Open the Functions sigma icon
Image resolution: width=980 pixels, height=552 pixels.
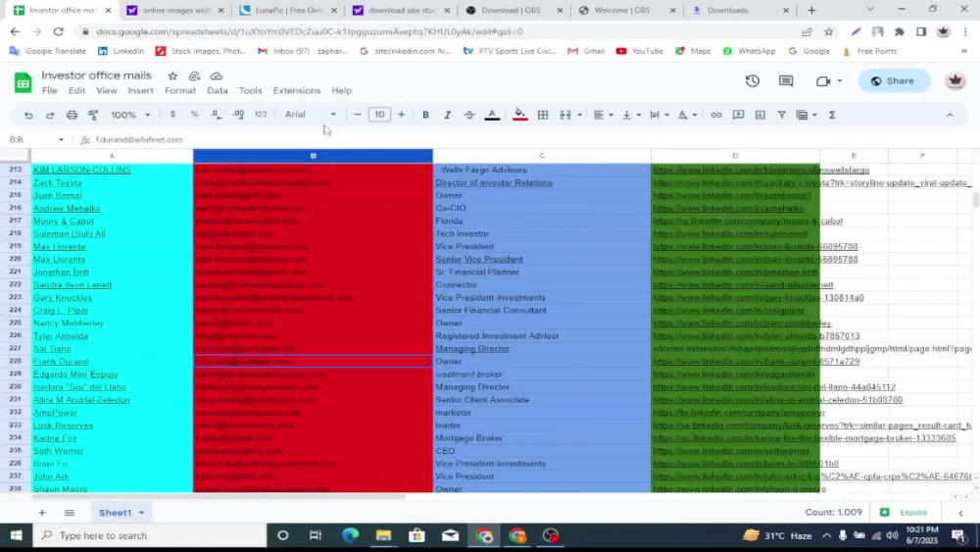pos(832,115)
